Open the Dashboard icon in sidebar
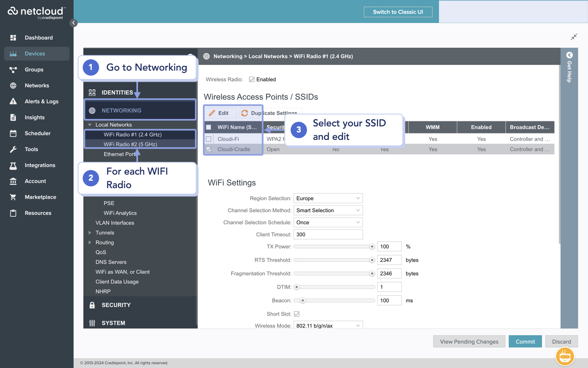 (x=13, y=38)
